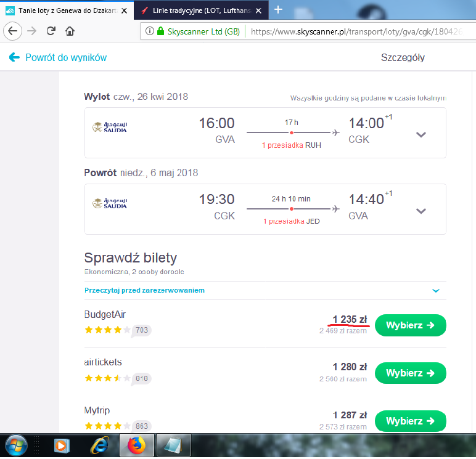Click airtickets star rating
Screen dimensions: 476x459
[x=107, y=378]
